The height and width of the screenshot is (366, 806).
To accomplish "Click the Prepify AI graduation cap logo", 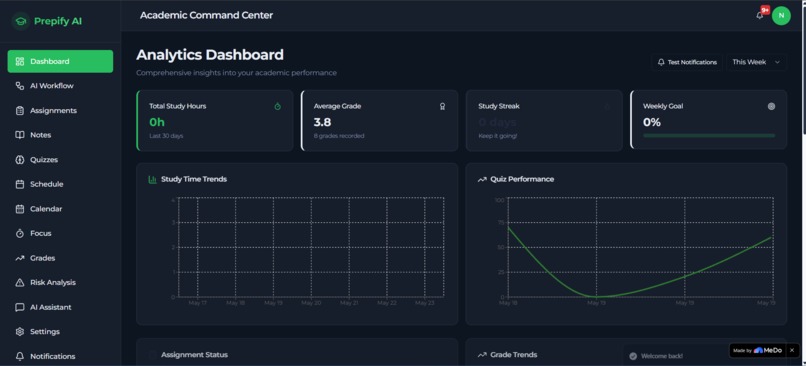I will (21, 21).
